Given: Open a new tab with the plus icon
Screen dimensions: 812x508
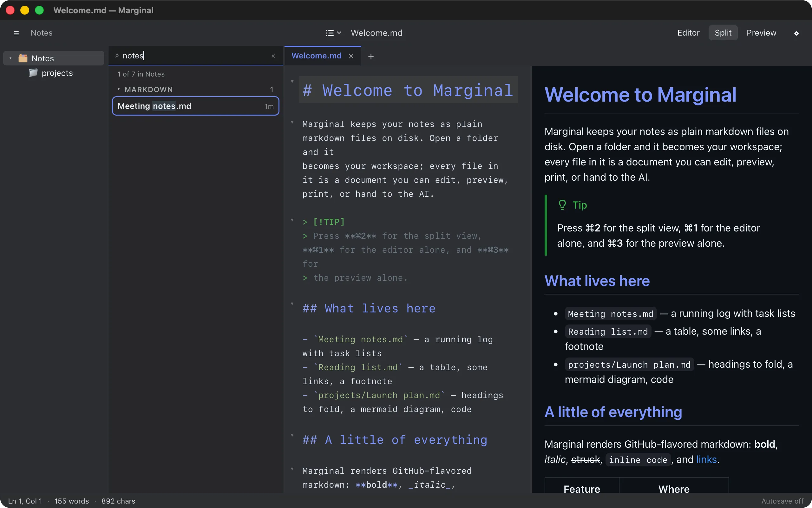Looking at the screenshot, I should 371,57.
